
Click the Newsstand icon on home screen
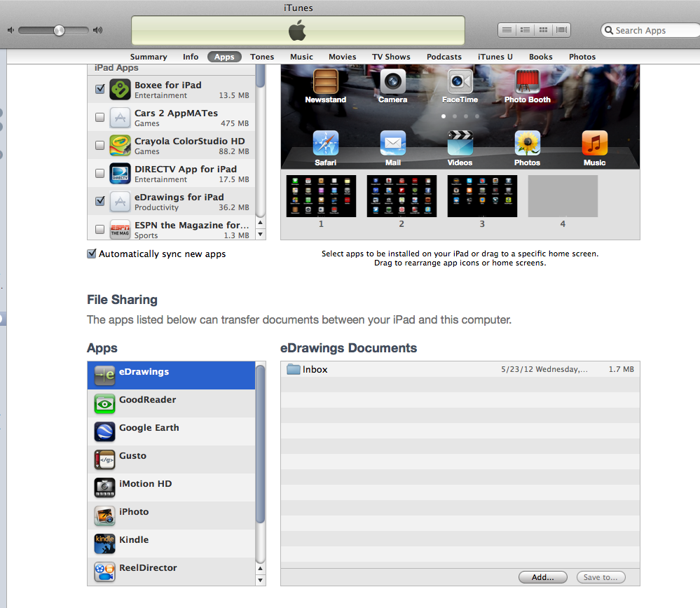(x=325, y=82)
